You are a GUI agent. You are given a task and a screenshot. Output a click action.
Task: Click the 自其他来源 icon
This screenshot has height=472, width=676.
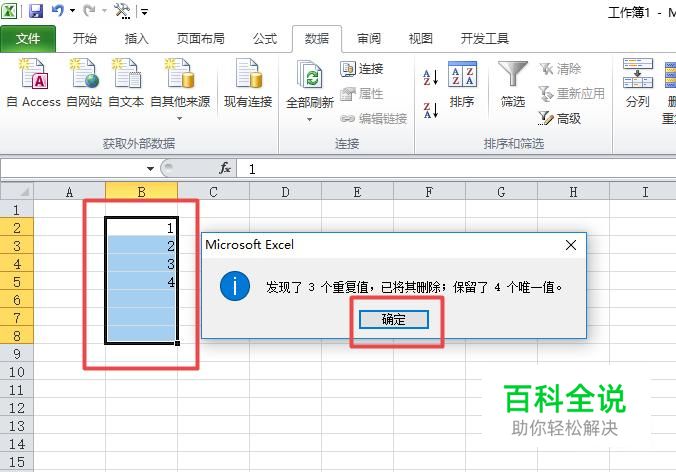[x=180, y=83]
